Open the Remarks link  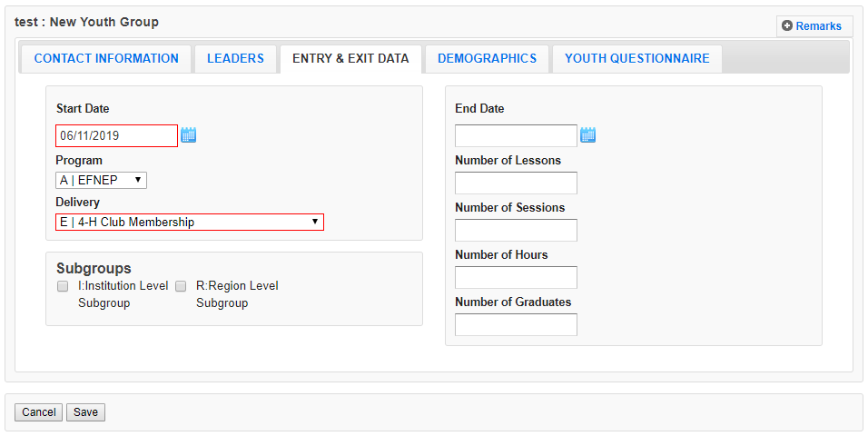[x=818, y=26]
